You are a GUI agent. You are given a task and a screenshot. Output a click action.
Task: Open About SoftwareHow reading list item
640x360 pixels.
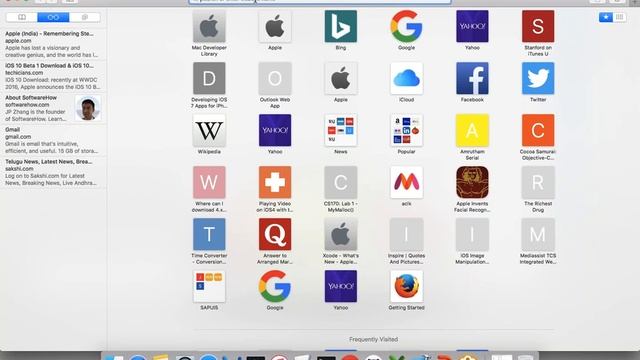[53, 108]
